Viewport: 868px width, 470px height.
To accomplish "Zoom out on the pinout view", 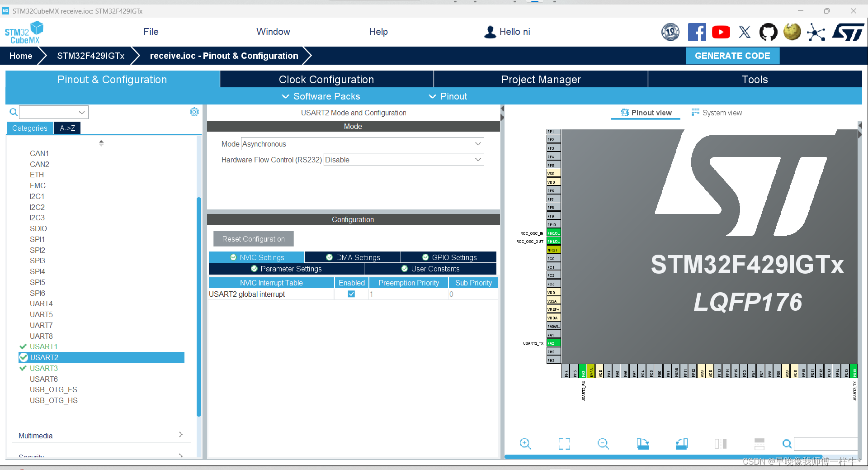I will pos(603,444).
